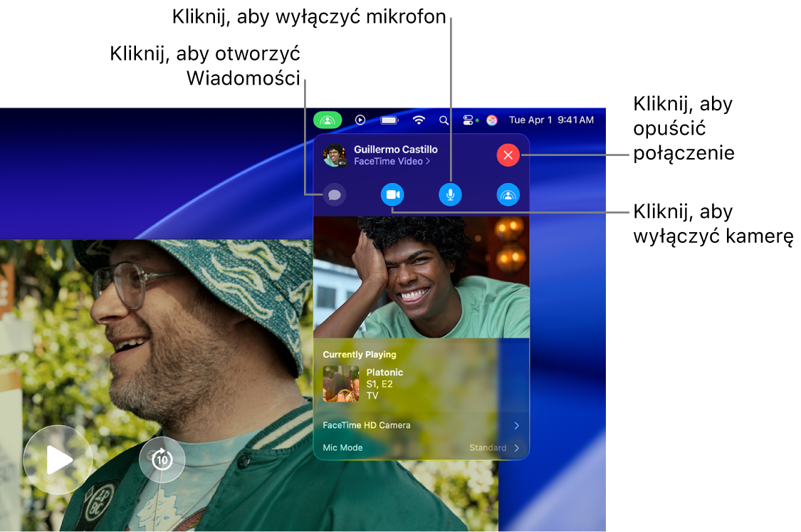Select the Platonic title text
This screenshot has width=801, height=532.
(384, 372)
